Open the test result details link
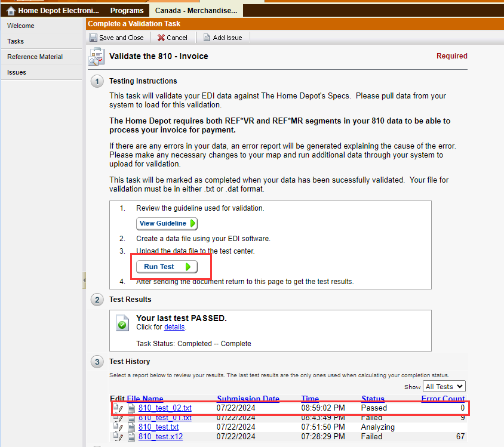504x447 pixels. pos(174,327)
